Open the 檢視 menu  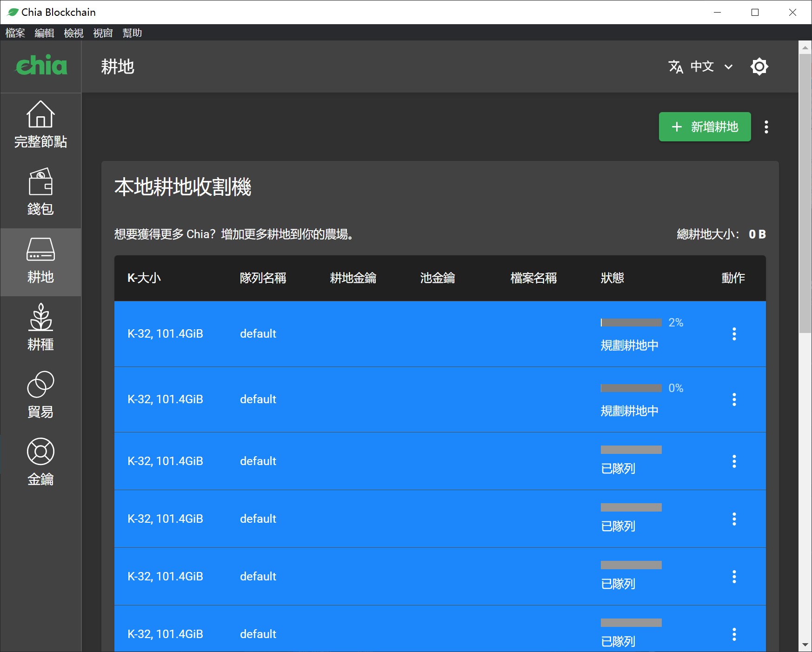[x=73, y=33]
